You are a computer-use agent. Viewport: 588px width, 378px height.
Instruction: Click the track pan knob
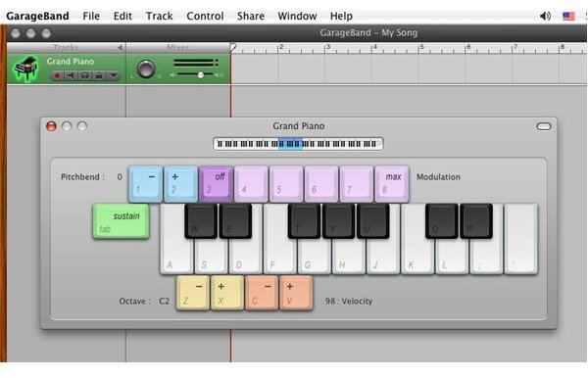pos(146,70)
